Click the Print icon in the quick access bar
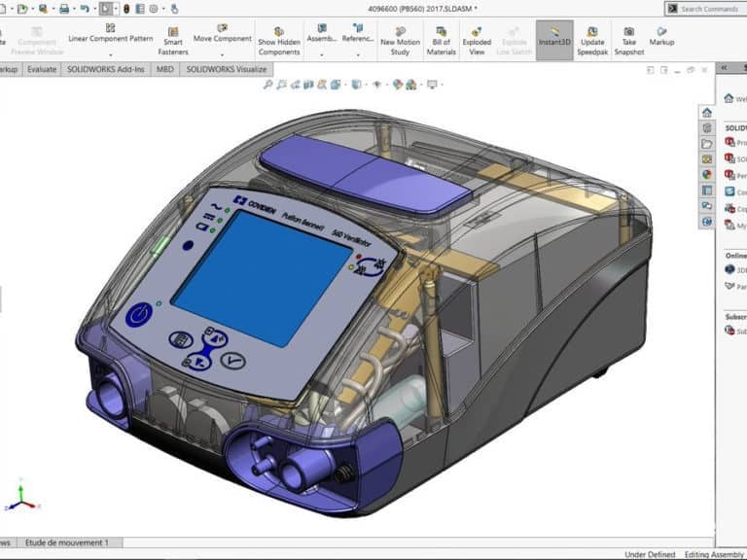This screenshot has width=747, height=560. click(64, 9)
